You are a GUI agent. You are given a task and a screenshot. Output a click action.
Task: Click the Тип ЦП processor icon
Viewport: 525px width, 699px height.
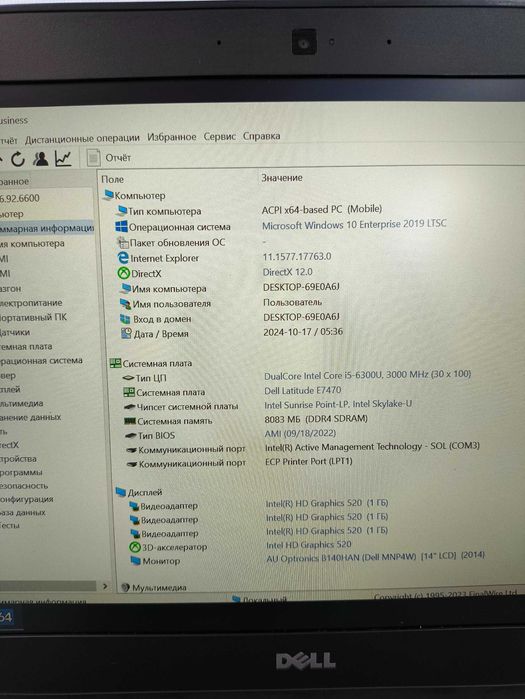(128, 378)
